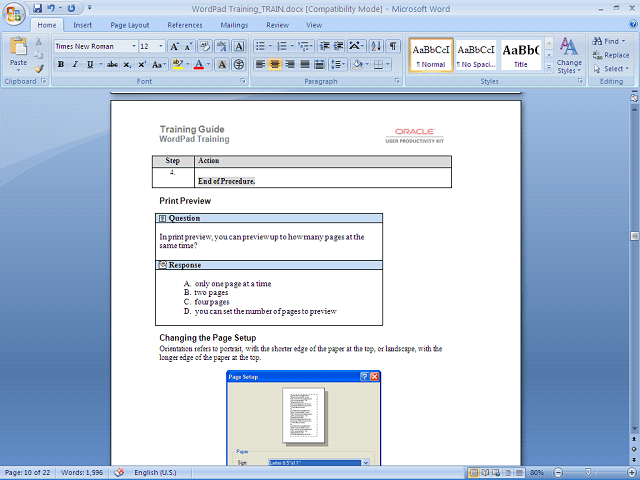
Task: Switch to Print Layout view
Action: click(474, 473)
